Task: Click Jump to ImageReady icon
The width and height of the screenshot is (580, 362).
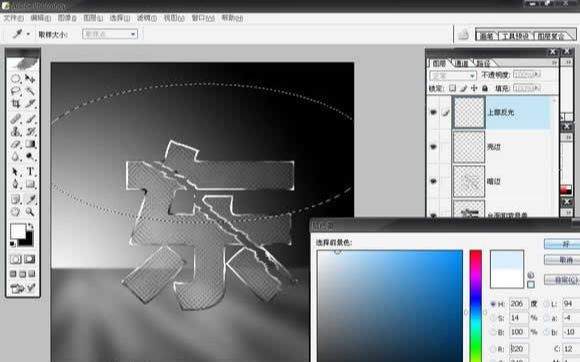Action: [23, 288]
